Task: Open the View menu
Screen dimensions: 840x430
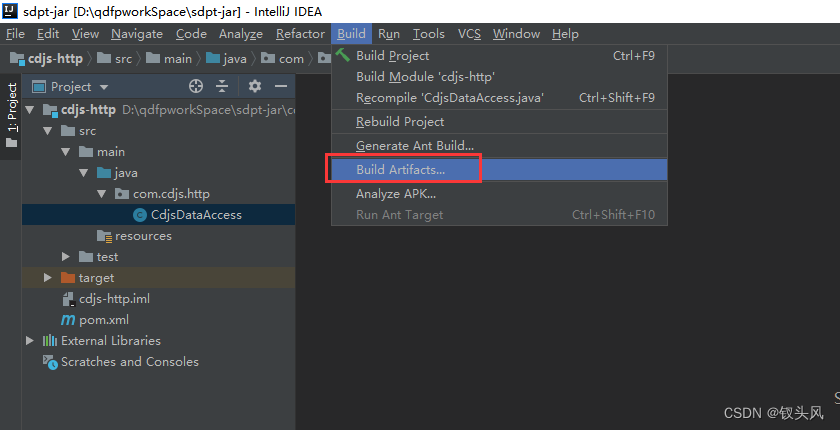Action: pyautogui.click(x=85, y=34)
